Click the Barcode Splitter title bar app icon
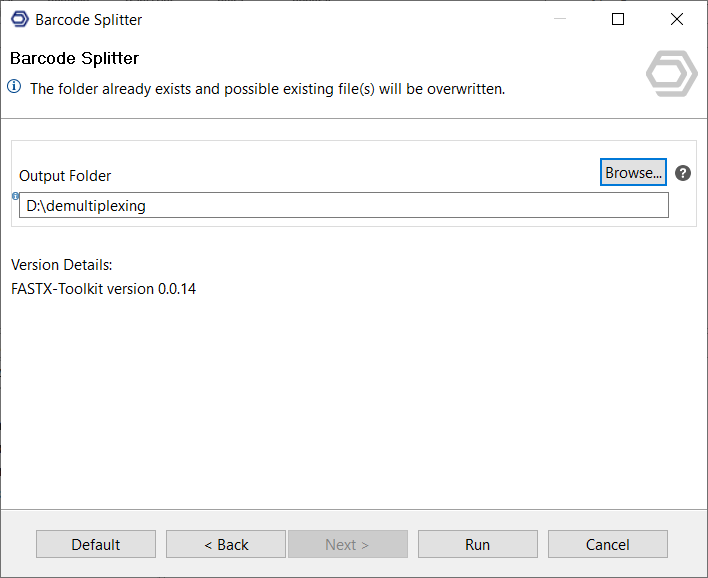708x578 pixels. click(19, 19)
